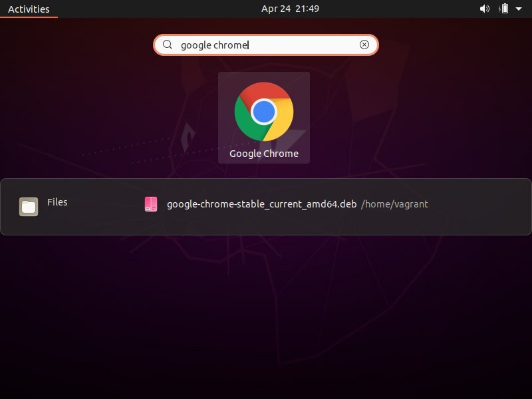Click the volume speaker icon
The height and width of the screenshot is (399, 532).
tap(484, 9)
